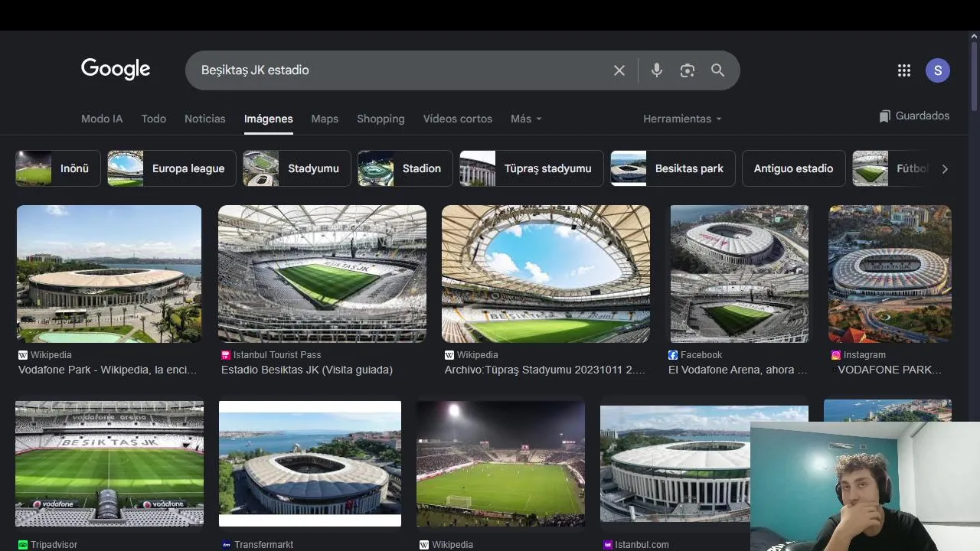Show more filter chips with right arrow
The image size is (980, 551).
point(945,169)
